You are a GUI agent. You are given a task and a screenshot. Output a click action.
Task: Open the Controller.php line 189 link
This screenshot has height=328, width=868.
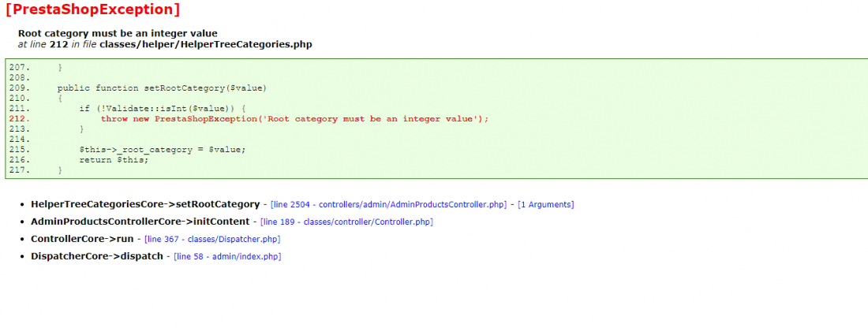click(x=346, y=222)
